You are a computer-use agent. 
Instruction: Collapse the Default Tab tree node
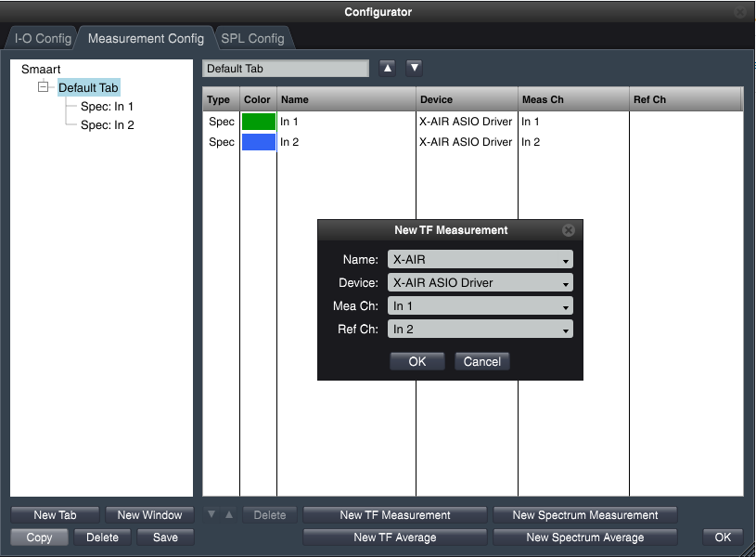44,87
